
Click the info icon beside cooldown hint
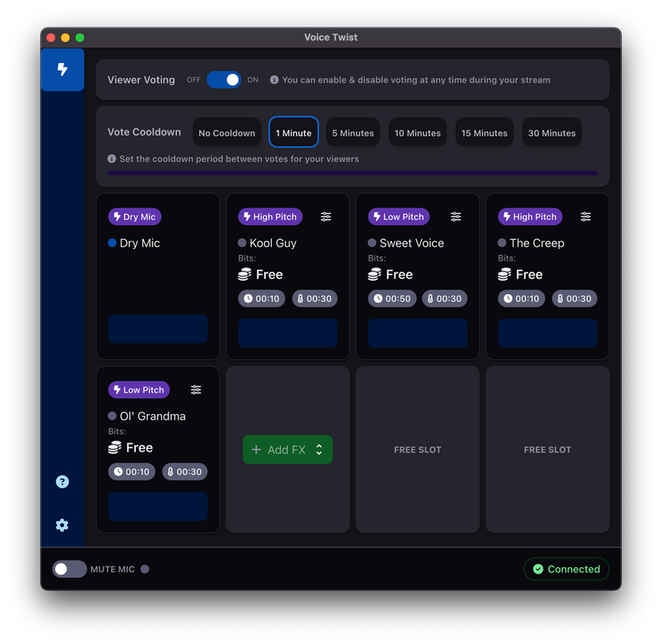click(x=112, y=158)
